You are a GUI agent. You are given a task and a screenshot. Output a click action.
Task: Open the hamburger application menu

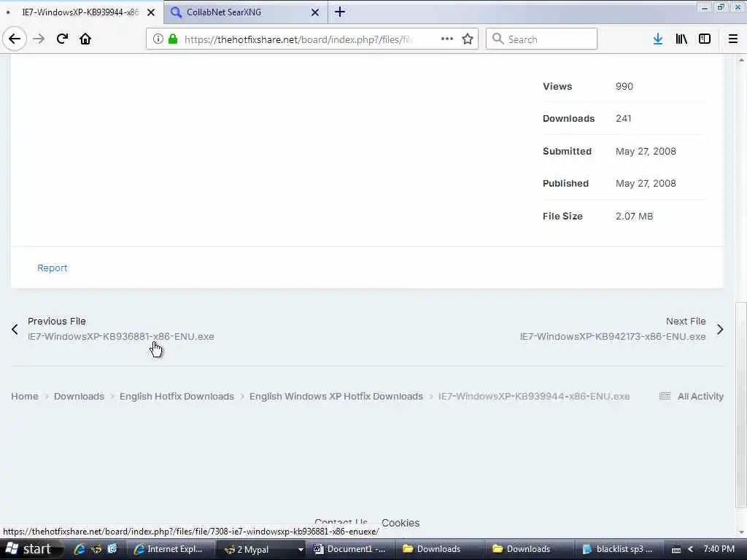733,39
